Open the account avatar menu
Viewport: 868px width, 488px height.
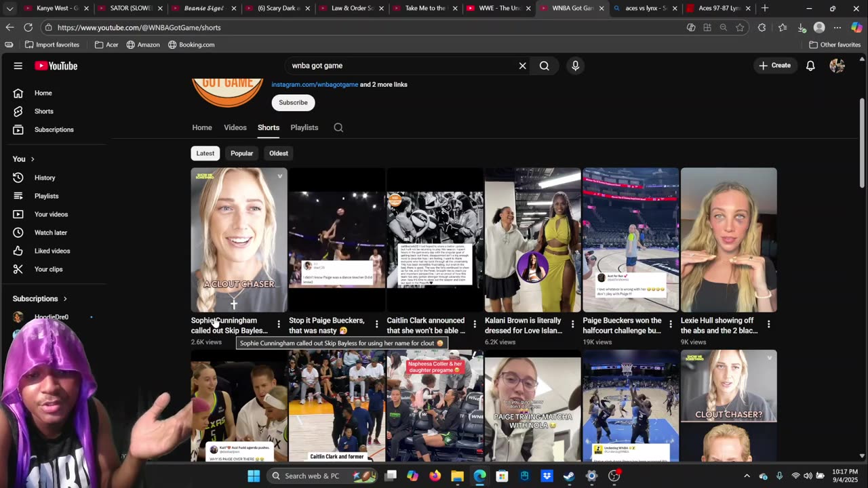837,66
